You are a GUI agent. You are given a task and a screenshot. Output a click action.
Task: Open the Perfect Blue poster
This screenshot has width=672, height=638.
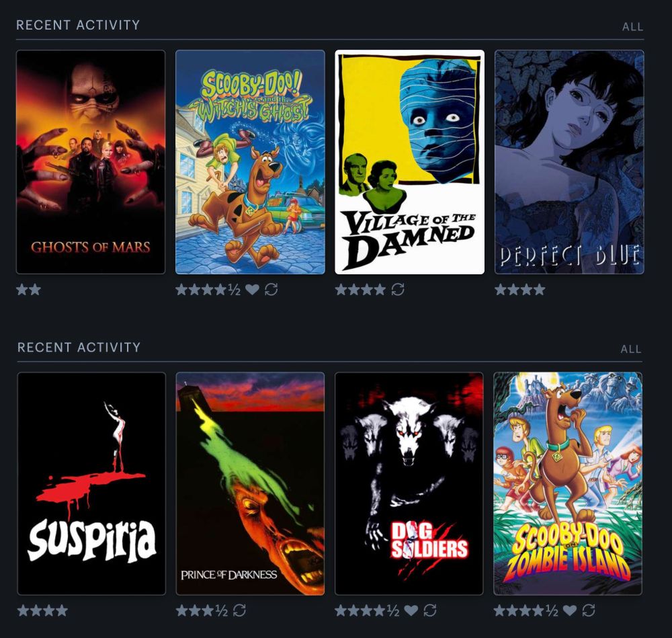click(x=569, y=162)
